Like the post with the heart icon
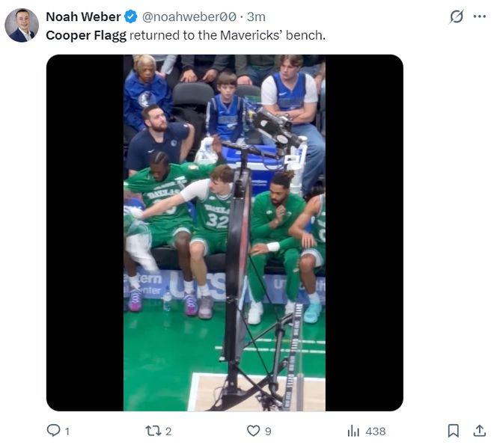 coord(254,431)
